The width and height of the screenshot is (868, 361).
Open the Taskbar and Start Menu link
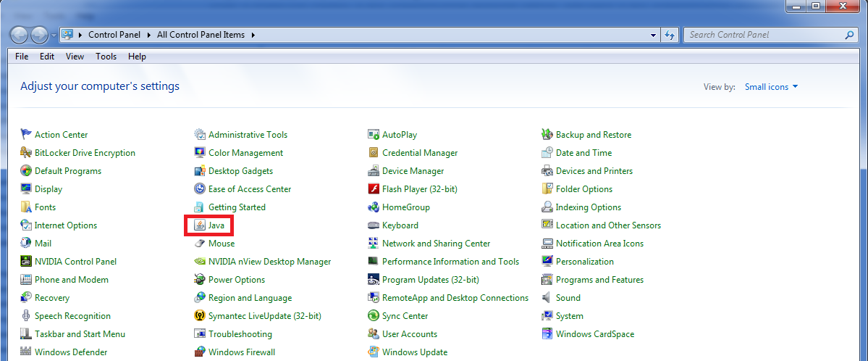(x=80, y=334)
